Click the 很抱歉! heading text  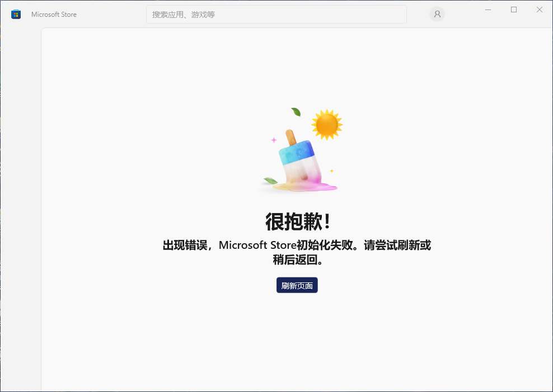pyautogui.click(x=298, y=222)
